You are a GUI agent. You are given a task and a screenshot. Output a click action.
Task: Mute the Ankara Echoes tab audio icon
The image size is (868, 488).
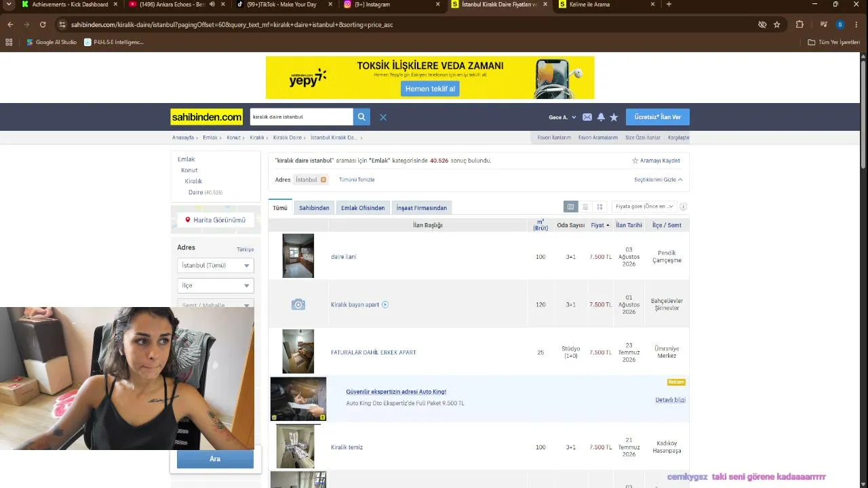tap(213, 4)
